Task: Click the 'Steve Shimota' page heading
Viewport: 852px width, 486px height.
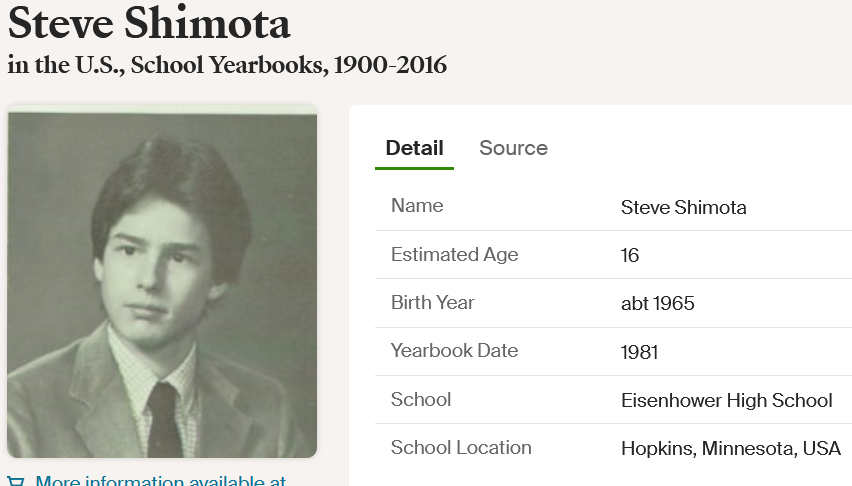Action: 149,24
